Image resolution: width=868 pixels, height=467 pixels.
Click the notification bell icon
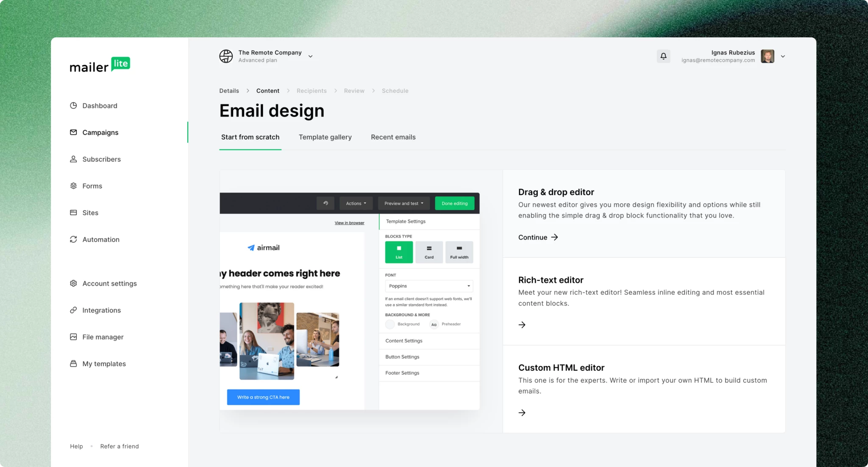coord(663,55)
